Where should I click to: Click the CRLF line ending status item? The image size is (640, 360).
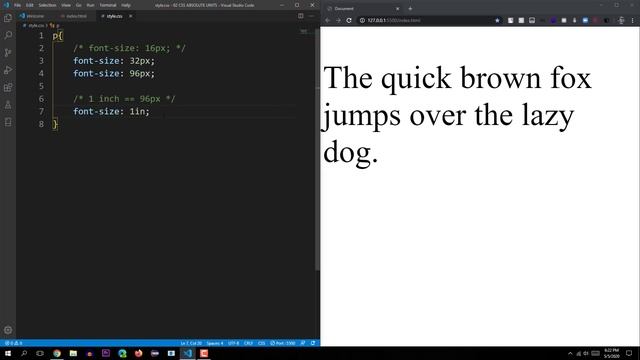pyautogui.click(x=248, y=343)
